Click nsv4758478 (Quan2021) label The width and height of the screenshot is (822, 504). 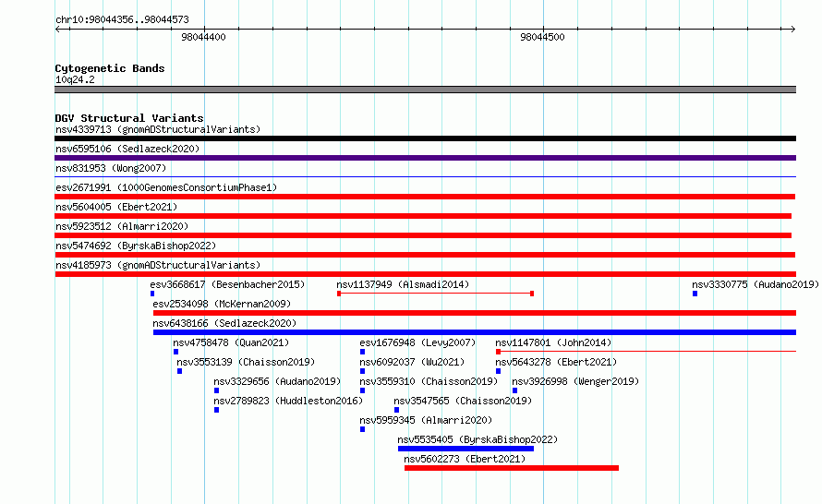pyautogui.click(x=231, y=342)
